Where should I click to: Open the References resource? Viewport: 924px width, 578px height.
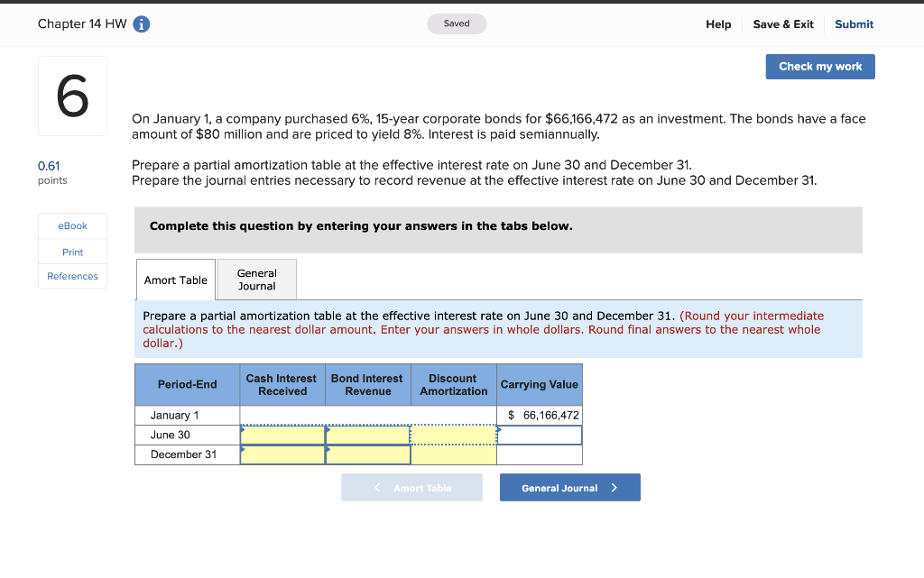tap(72, 276)
